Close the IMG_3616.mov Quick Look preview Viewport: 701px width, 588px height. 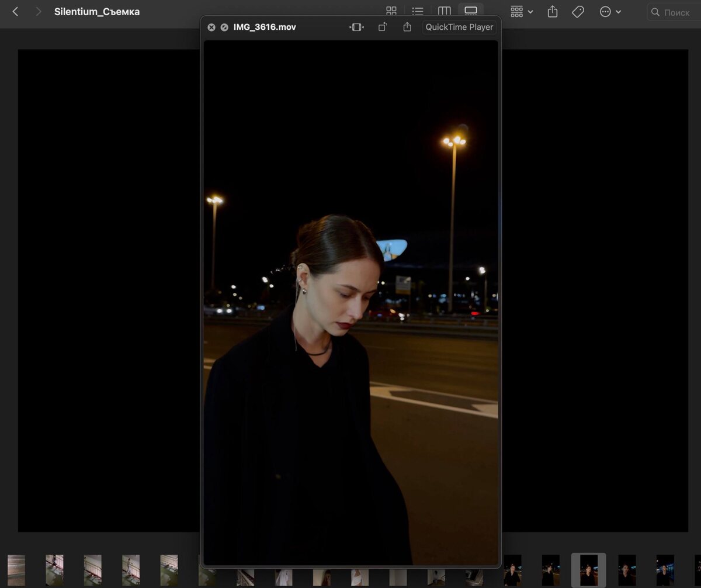click(x=211, y=27)
